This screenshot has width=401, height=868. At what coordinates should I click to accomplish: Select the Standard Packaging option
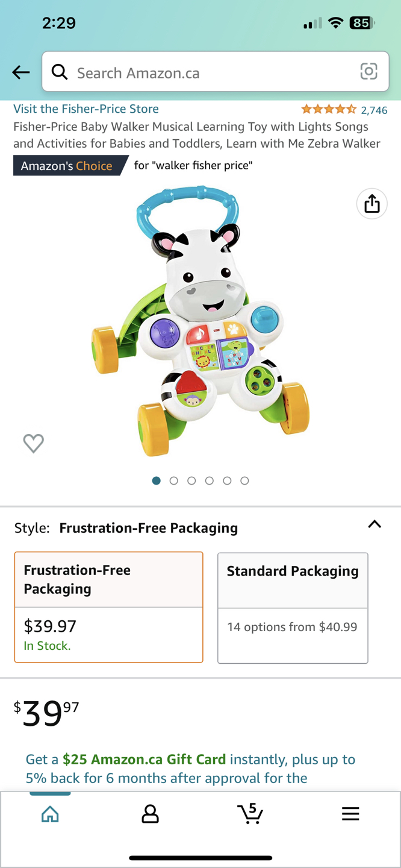coord(293,607)
